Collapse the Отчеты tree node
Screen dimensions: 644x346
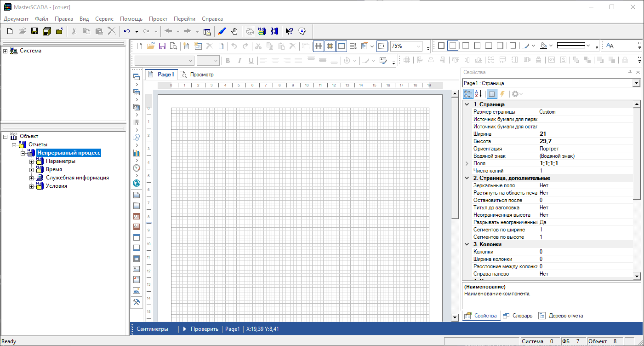tap(14, 144)
